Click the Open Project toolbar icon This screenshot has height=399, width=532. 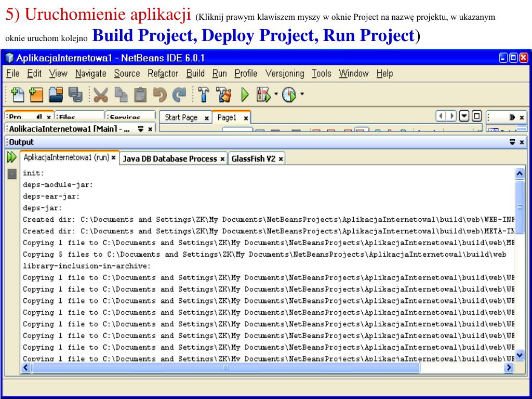point(55,95)
